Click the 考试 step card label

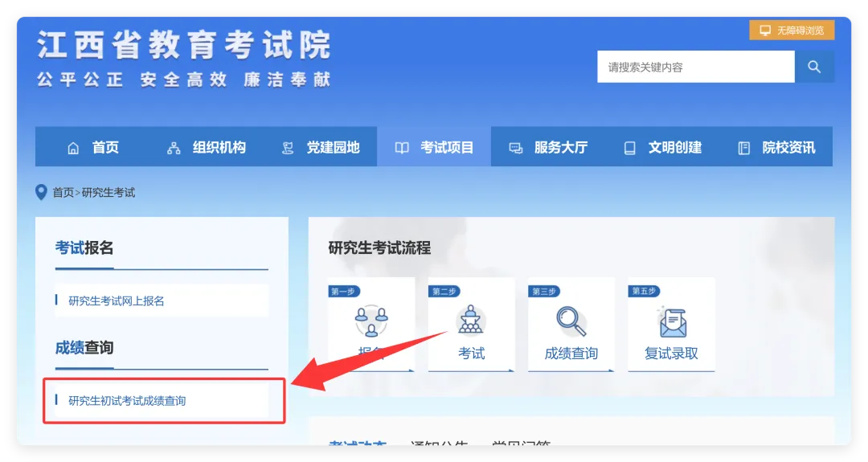[x=471, y=354]
